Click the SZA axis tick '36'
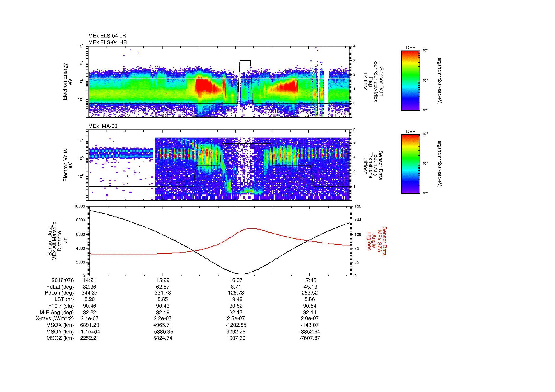 point(356,262)
